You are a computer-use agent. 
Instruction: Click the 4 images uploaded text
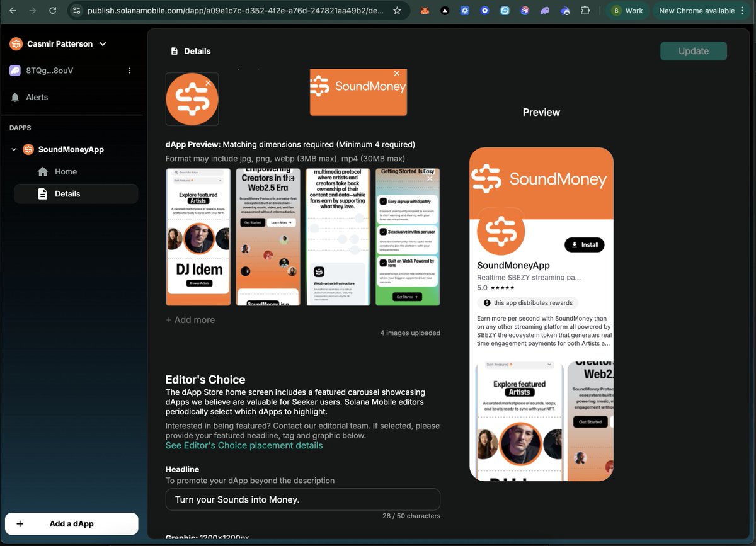pyautogui.click(x=410, y=333)
